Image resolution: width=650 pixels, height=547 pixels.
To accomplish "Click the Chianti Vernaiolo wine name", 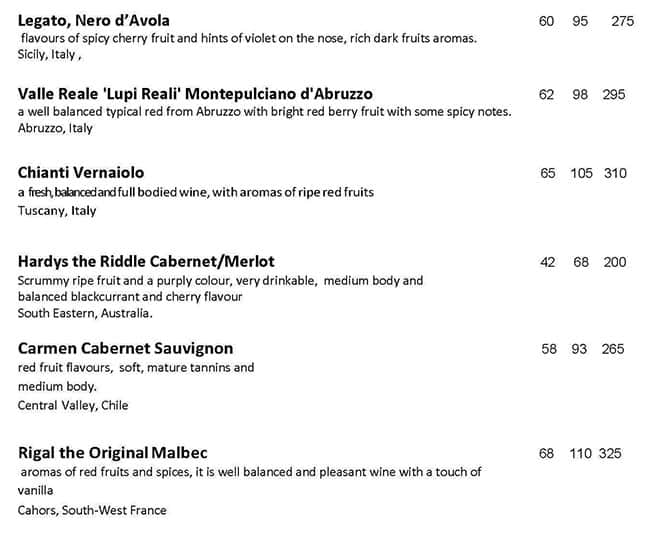I will coord(81,173).
